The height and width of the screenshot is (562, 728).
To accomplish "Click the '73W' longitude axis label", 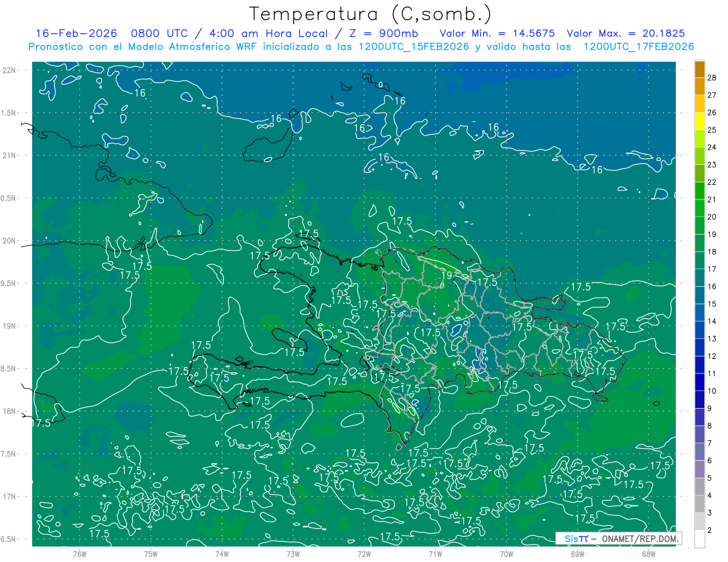I will 293,554.
